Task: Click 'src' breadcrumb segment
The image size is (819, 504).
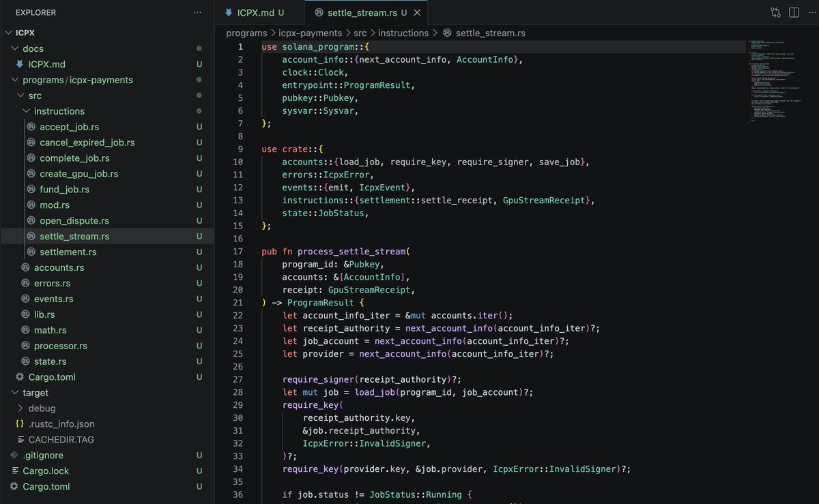Action: (x=360, y=33)
